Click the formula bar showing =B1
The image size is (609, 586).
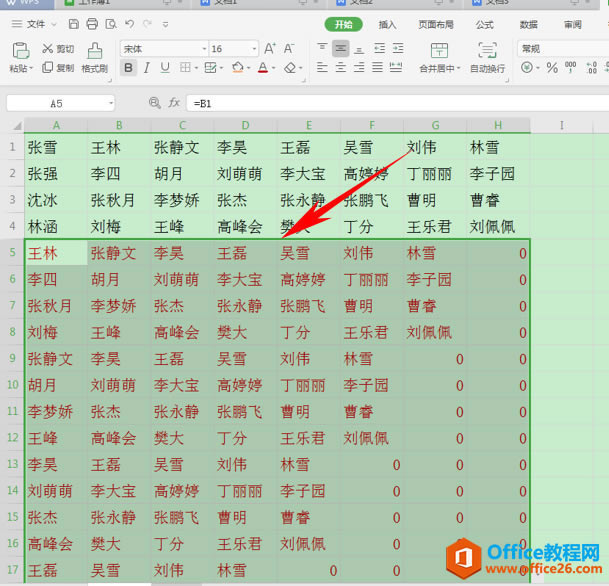[396, 103]
